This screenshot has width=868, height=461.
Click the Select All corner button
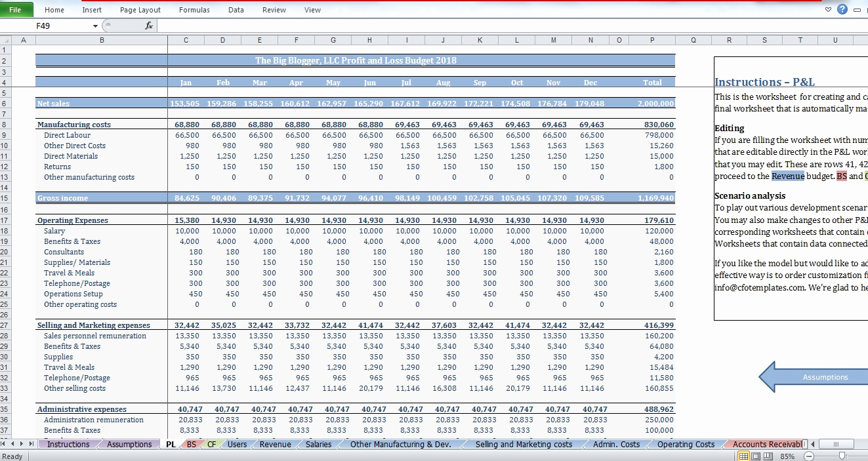[5, 40]
